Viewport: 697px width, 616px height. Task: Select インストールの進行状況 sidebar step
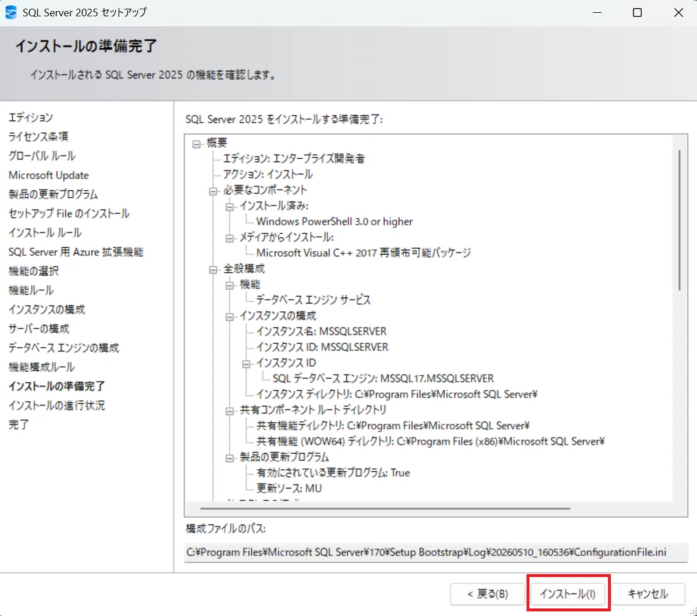pyautogui.click(x=56, y=405)
